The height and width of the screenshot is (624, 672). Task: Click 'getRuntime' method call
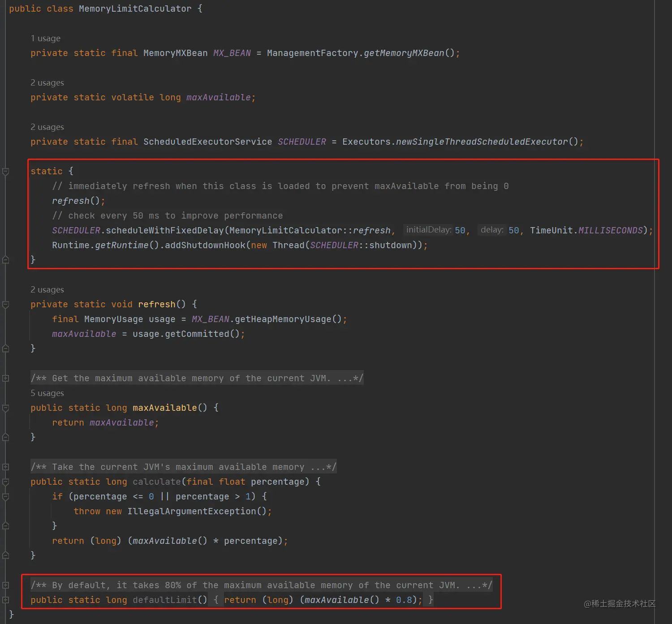pyautogui.click(x=122, y=245)
